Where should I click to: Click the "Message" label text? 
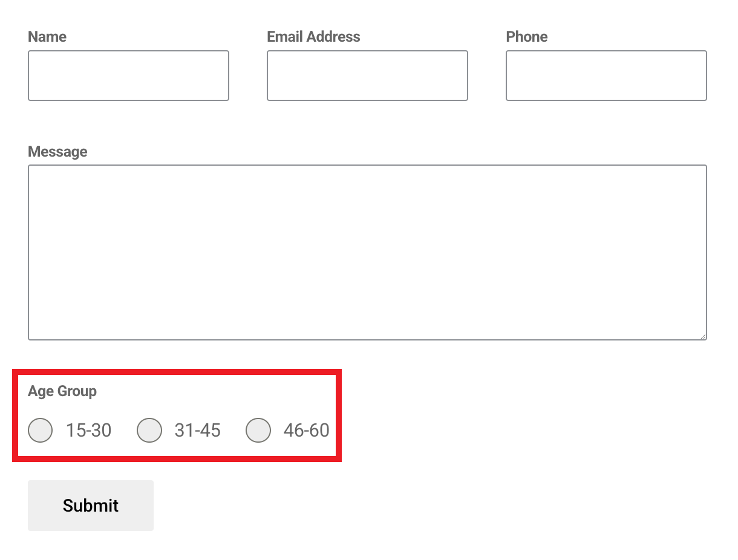(57, 152)
